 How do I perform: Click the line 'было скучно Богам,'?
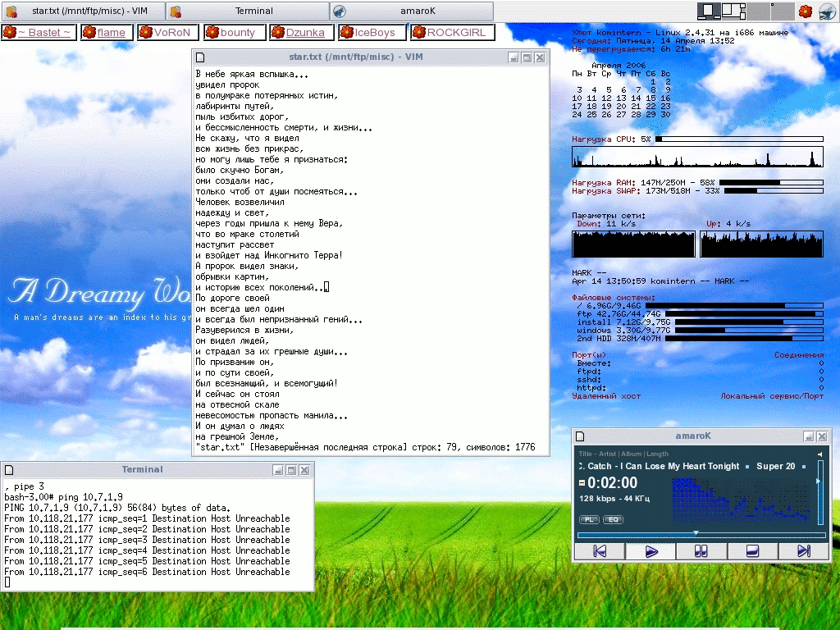[x=240, y=171]
